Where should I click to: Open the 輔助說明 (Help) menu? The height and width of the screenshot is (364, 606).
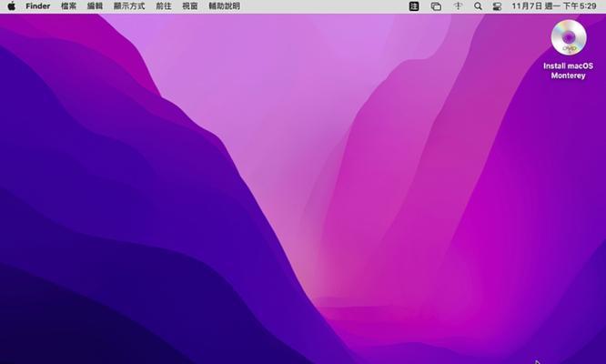click(x=224, y=6)
